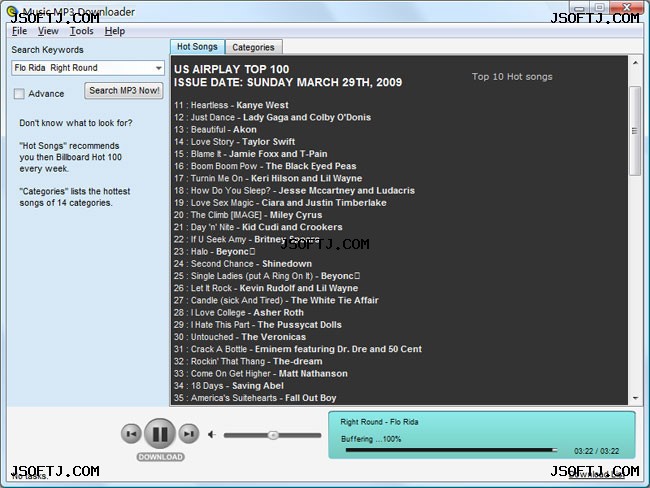Open the Top 10 Hot songs link
Screen dimensions: 650x488
512,77
